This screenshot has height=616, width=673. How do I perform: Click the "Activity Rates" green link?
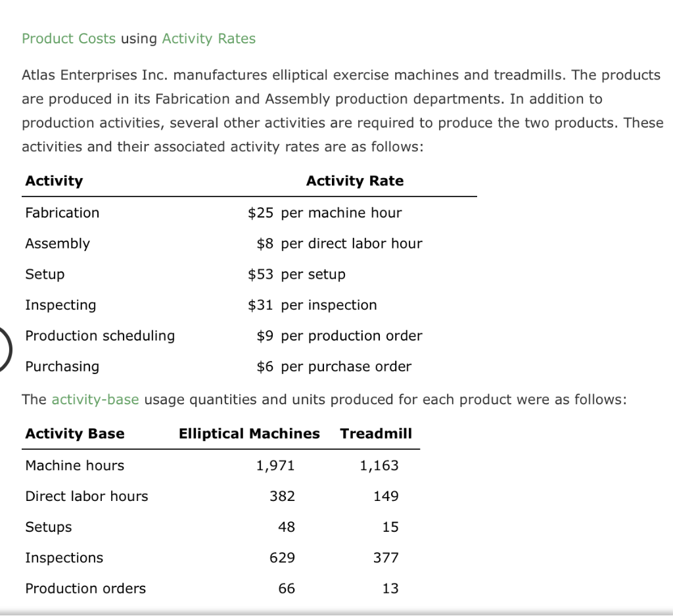point(208,39)
